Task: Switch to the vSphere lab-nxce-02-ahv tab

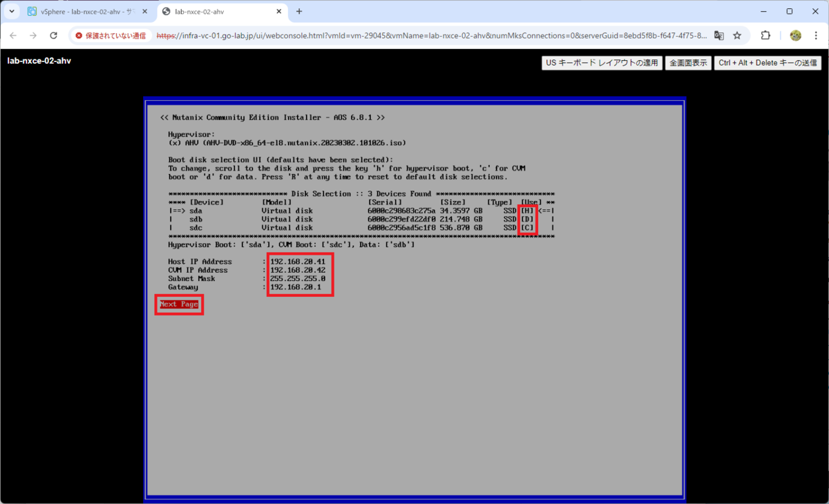Action: pos(88,12)
